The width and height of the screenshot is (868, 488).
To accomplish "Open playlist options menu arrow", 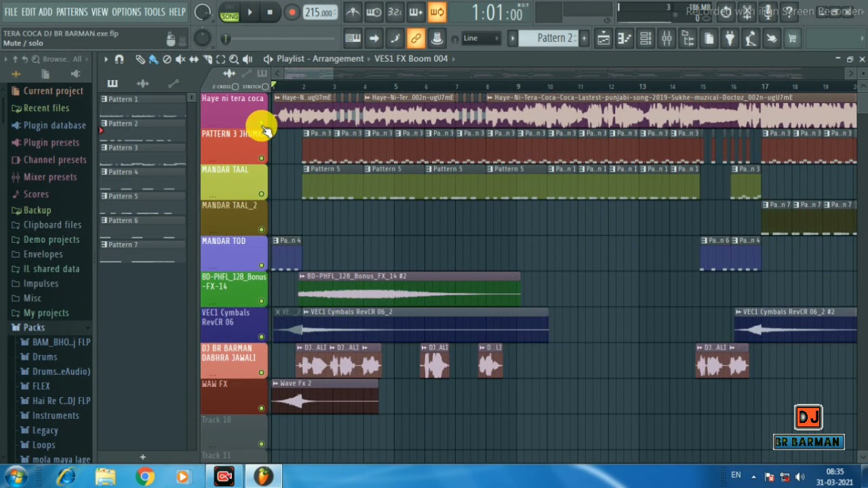I will coord(106,59).
